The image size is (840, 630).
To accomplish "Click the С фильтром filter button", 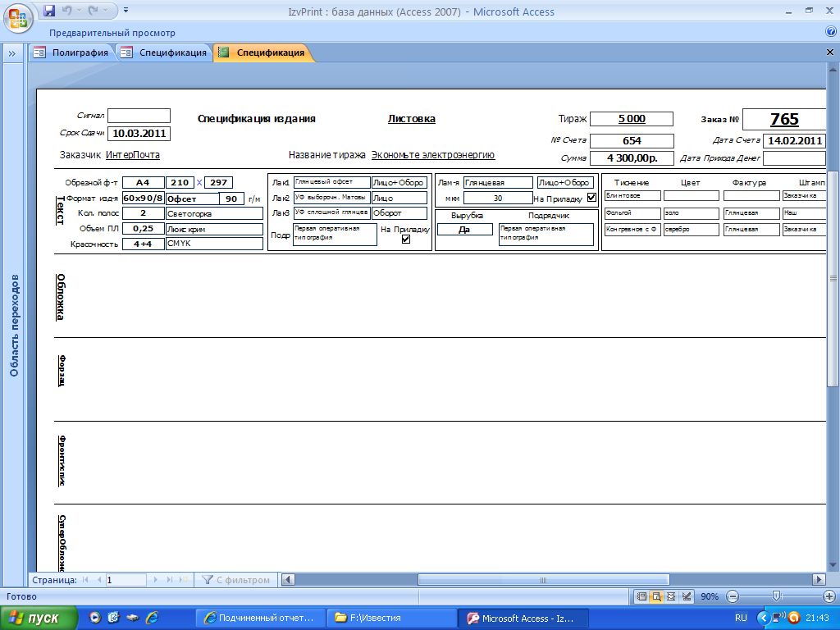I will (x=235, y=580).
